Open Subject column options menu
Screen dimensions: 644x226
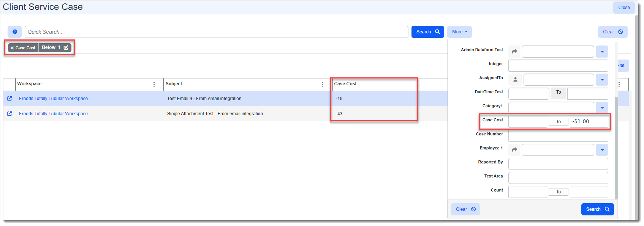click(323, 84)
